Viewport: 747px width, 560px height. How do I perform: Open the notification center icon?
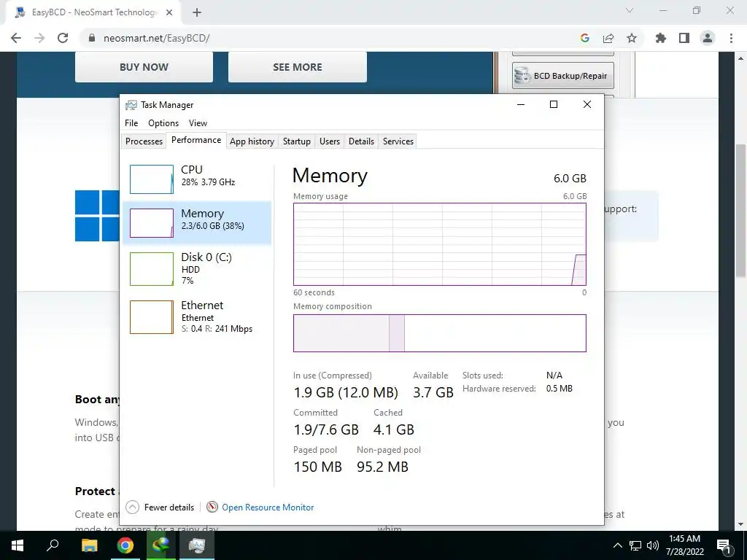pyautogui.click(x=724, y=545)
